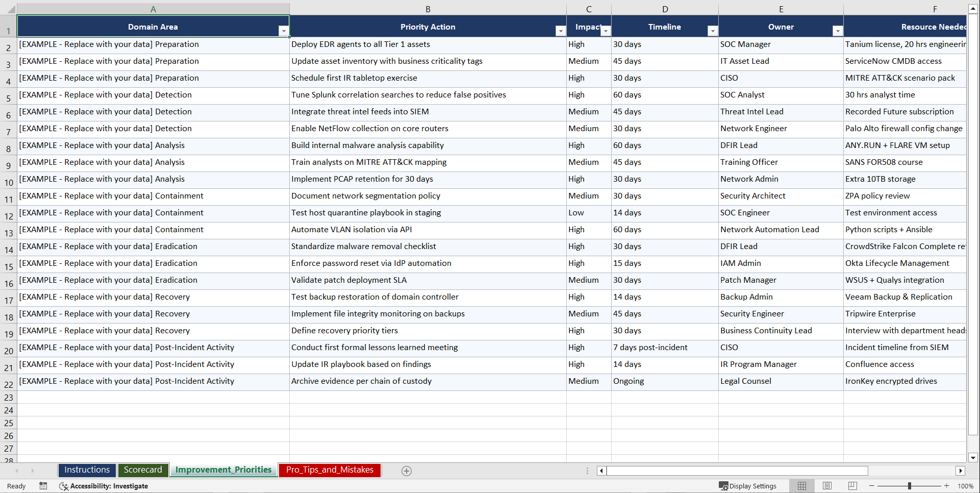Open the Domain Area filter dropdown
980x493 pixels.
284,31
